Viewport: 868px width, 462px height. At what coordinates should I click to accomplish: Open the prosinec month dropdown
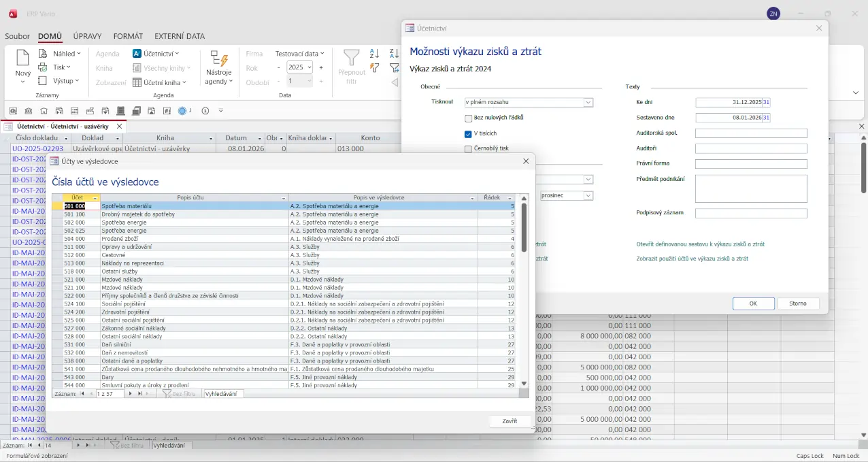click(x=588, y=196)
